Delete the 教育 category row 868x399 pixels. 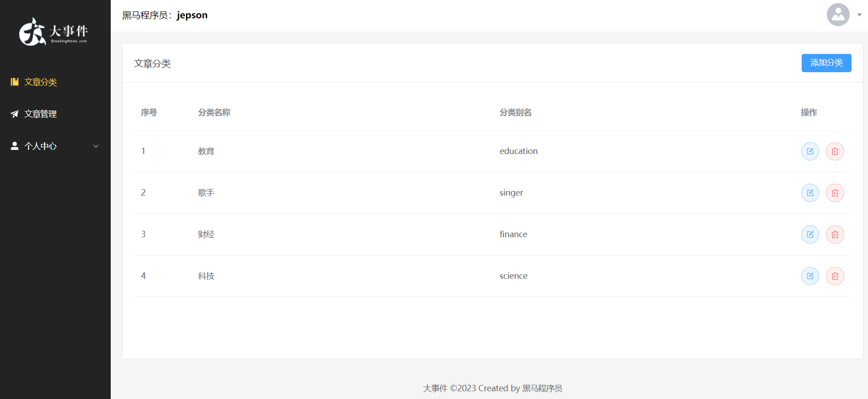point(835,151)
